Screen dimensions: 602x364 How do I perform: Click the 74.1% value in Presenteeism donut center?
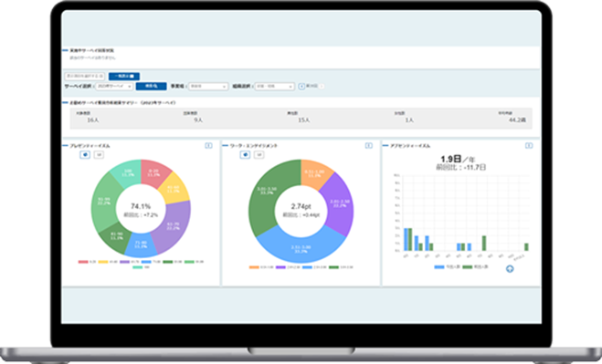141,206
